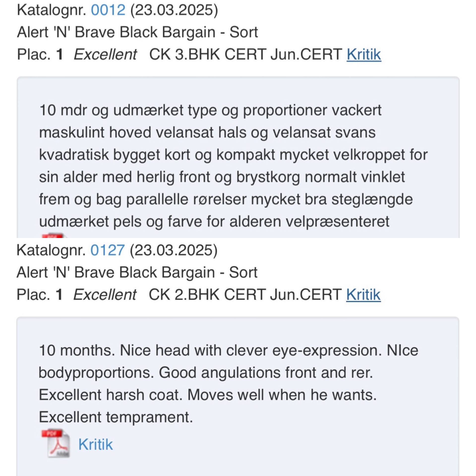Click "Excellent" rating on the 3.BHK row
The image size is (476, 476).
click(105, 54)
